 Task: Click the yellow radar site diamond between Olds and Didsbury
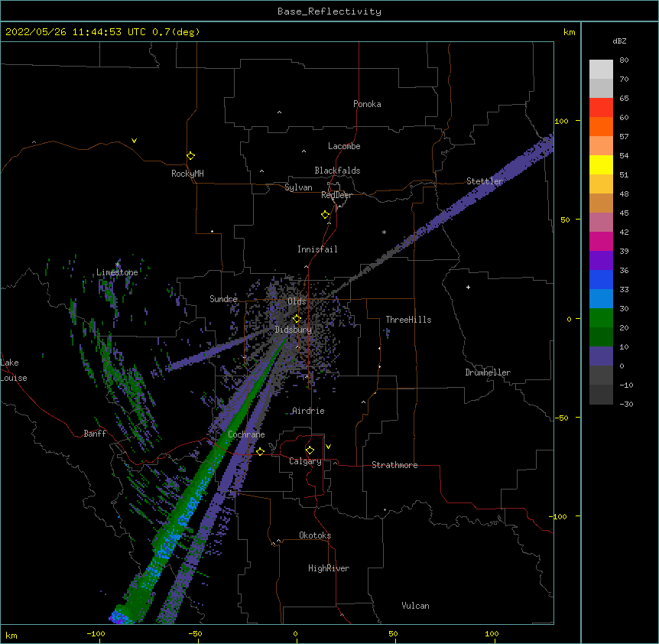point(297,319)
